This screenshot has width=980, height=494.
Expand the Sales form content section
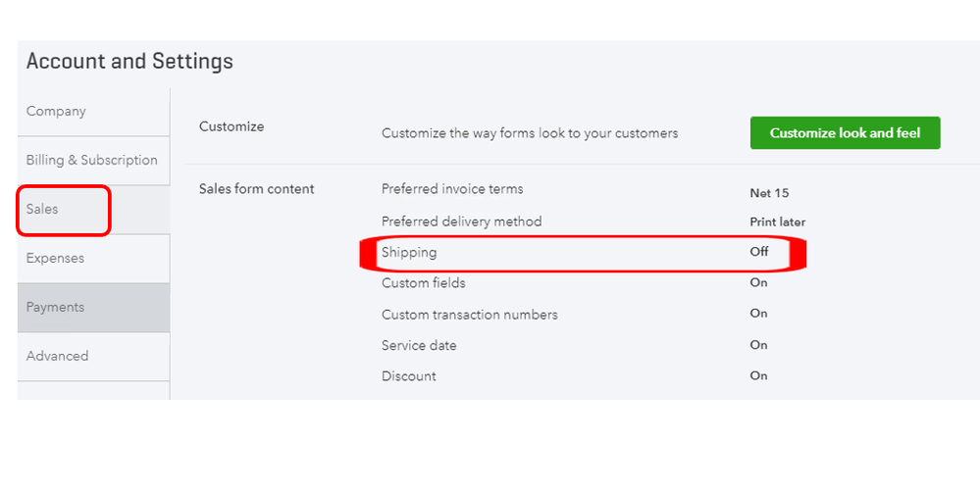(257, 189)
